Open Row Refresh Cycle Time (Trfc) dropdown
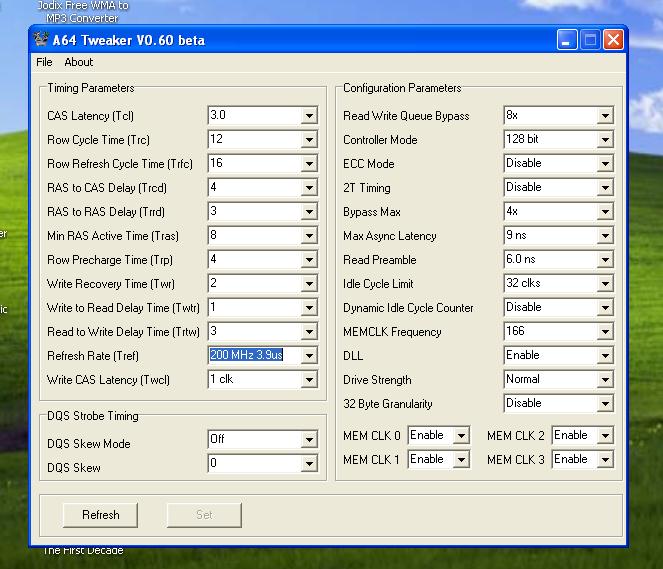Viewport: 663px width, 569px height. click(309, 164)
